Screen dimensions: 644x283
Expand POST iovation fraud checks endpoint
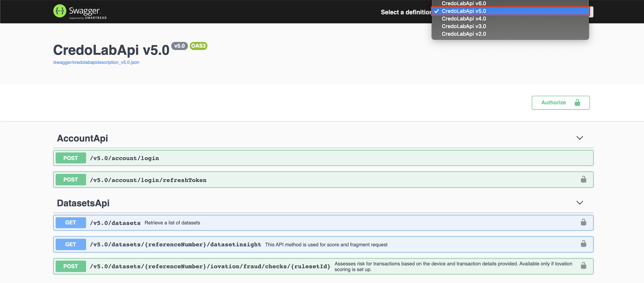(x=323, y=266)
